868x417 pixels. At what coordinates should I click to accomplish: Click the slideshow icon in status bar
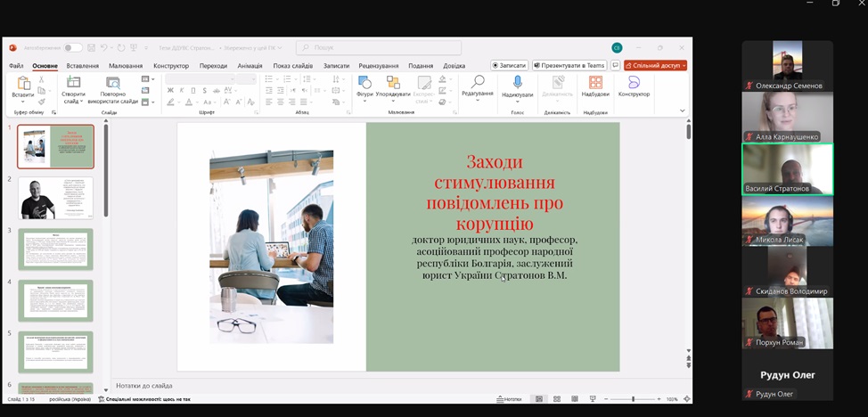point(593,398)
